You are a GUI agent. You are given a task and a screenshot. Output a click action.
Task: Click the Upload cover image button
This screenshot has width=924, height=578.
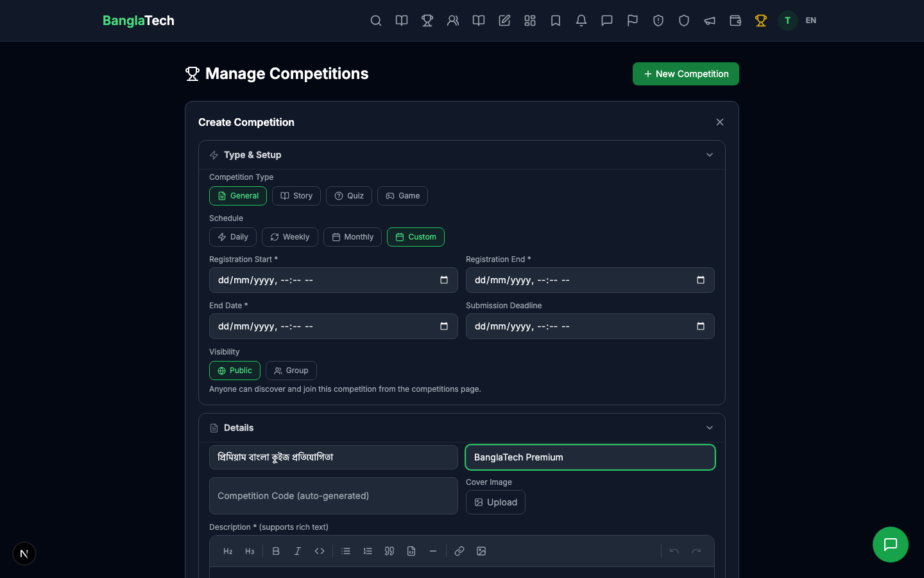pyautogui.click(x=495, y=502)
